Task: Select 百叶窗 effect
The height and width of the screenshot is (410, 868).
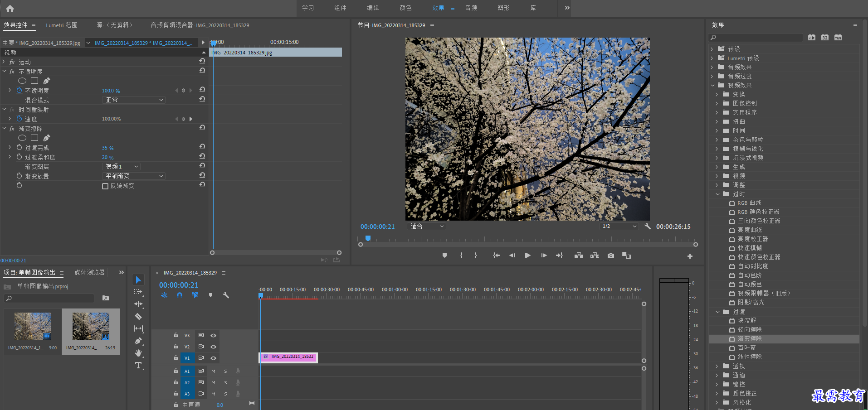Action: tap(746, 347)
